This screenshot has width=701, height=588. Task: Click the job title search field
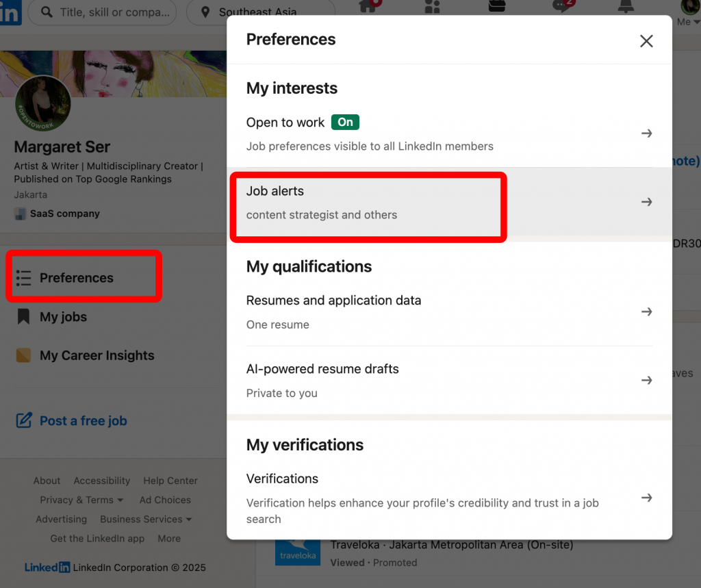(x=103, y=13)
